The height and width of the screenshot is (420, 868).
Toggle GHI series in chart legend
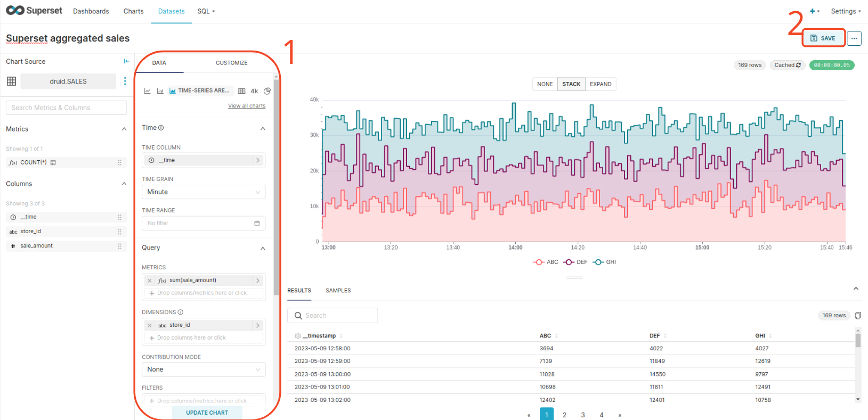[604, 262]
